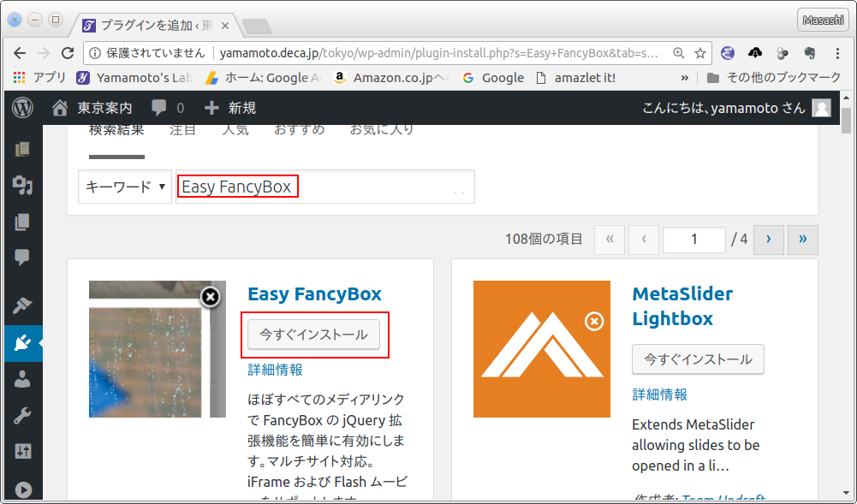The image size is (857, 504).
Task: Go forward with the browser arrow
Action: [44, 53]
